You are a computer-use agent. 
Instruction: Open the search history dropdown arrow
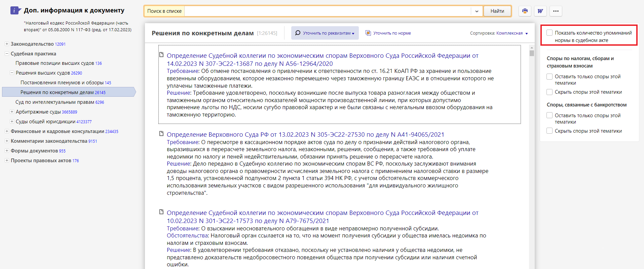[477, 11]
